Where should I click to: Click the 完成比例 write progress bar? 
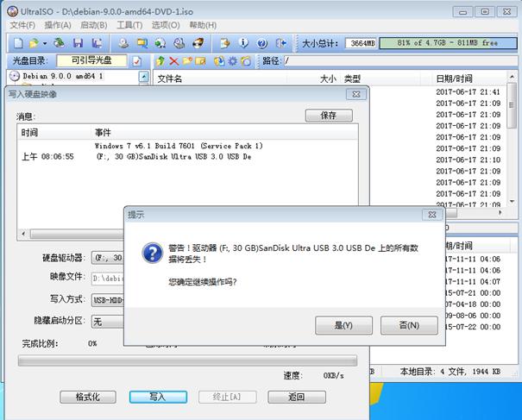coord(187,360)
